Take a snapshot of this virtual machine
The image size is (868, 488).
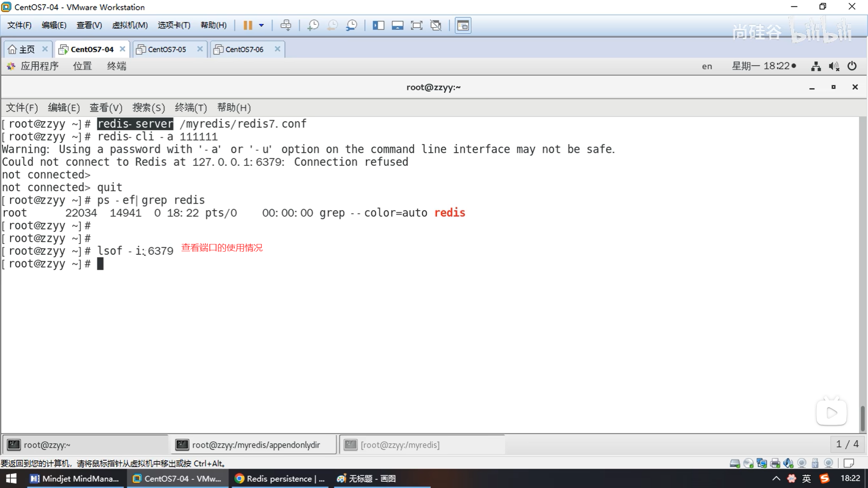pyautogui.click(x=313, y=25)
